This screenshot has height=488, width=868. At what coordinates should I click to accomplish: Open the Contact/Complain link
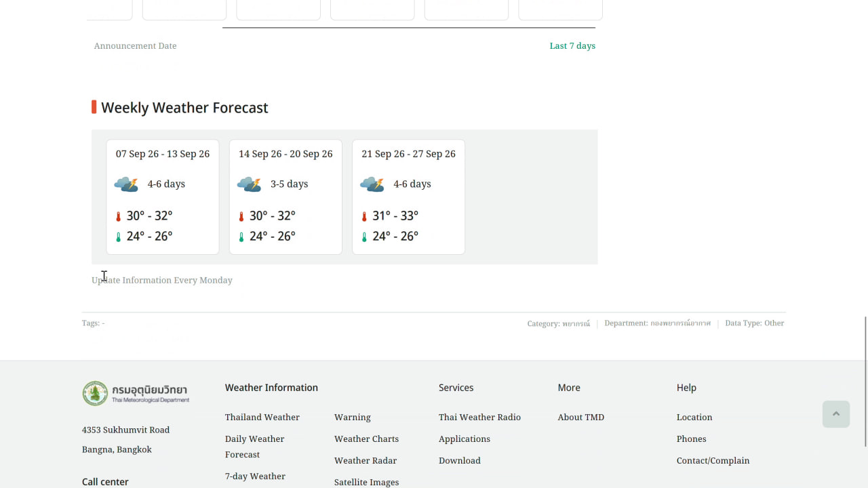(x=713, y=461)
